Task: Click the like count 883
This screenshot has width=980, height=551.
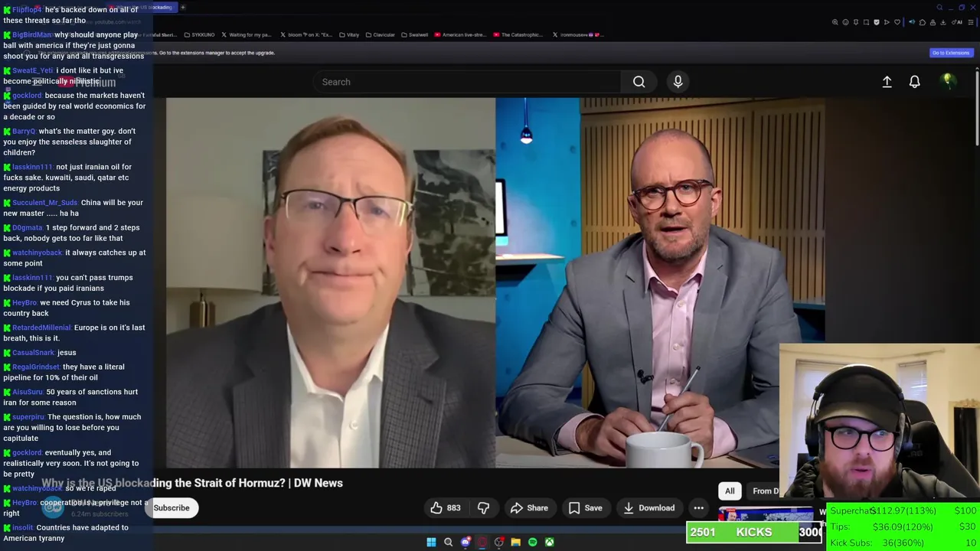Action: (453, 508)
